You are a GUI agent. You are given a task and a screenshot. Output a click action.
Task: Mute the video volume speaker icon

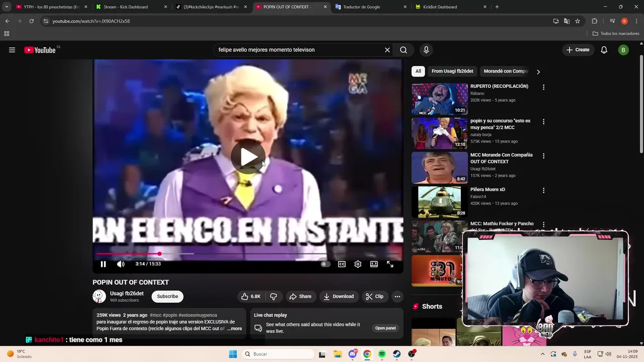coord(121,264)
